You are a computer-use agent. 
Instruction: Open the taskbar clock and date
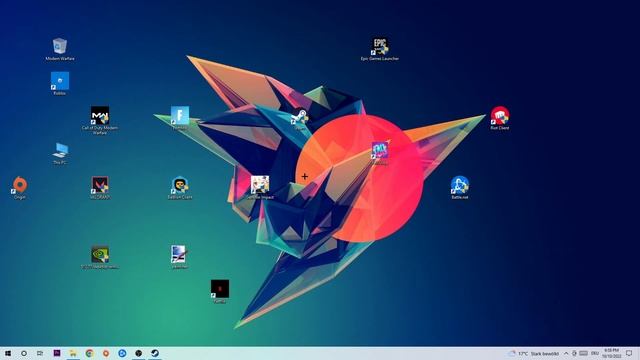click(x=611, y=353)
